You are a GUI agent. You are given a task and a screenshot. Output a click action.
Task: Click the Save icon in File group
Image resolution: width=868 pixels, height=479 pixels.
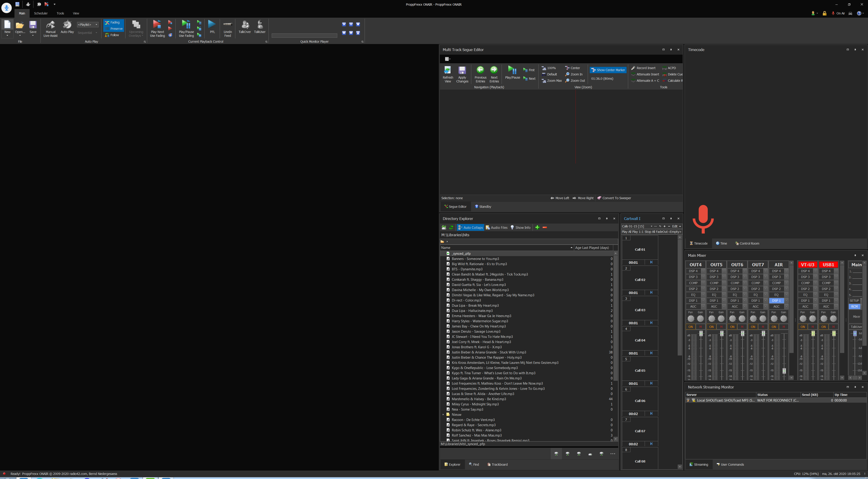(x=33, y=25)
